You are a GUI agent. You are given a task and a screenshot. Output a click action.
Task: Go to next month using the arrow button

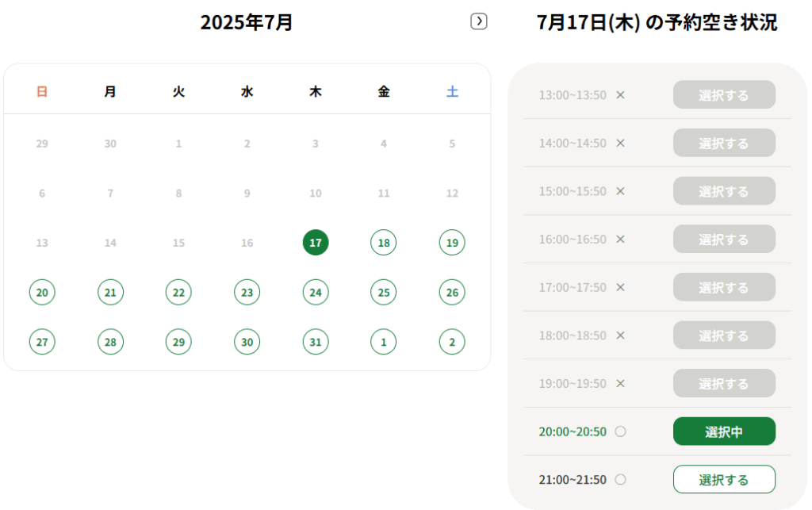click(x=478, y=21)
